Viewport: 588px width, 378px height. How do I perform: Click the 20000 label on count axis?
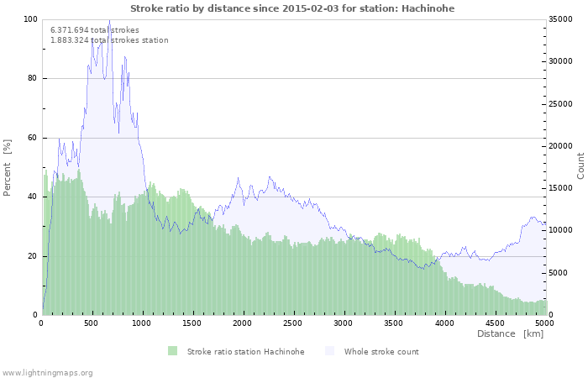click(x=560, y=146)
